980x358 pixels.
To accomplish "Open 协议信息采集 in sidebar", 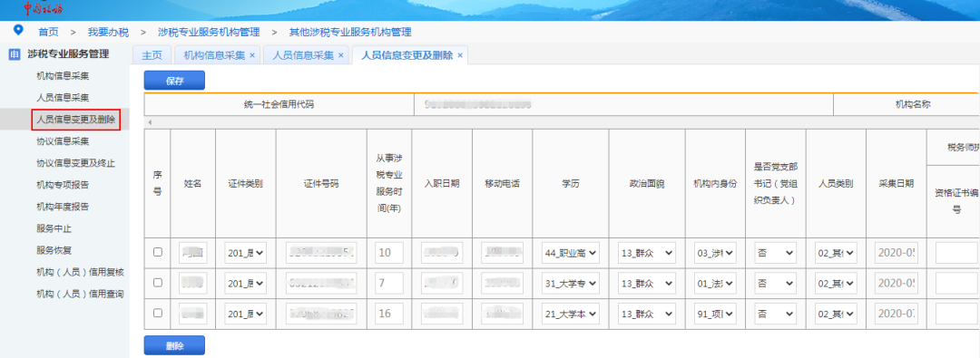I will pos(63,141).
